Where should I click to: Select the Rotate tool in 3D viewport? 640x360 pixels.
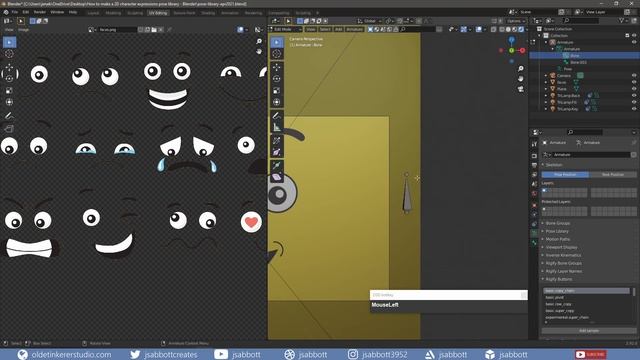pos(277,78)
